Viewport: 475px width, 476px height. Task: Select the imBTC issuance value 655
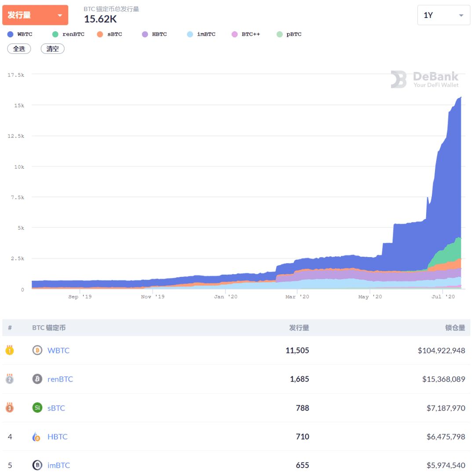click(x=303, y=465)
